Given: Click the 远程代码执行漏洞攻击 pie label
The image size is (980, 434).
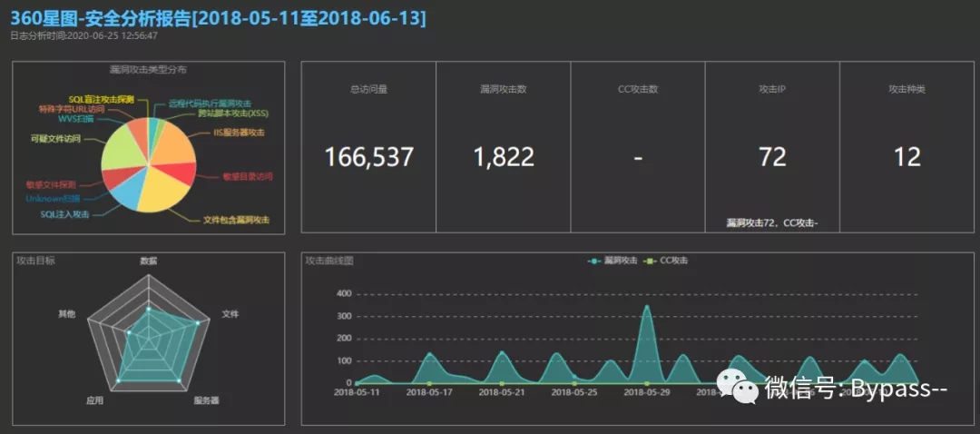Looking at the screenshot, I should pyautogui.click(x=211, y=104).
